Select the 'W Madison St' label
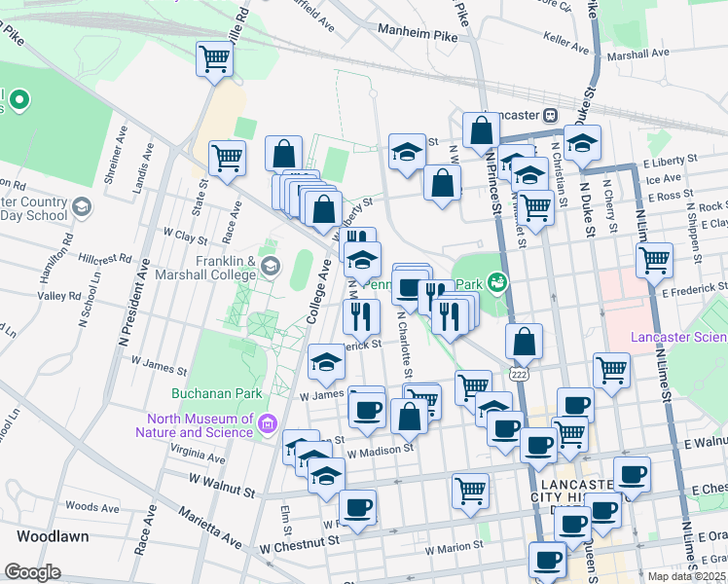This screenshot has width=728, height=584. point(381,451)
